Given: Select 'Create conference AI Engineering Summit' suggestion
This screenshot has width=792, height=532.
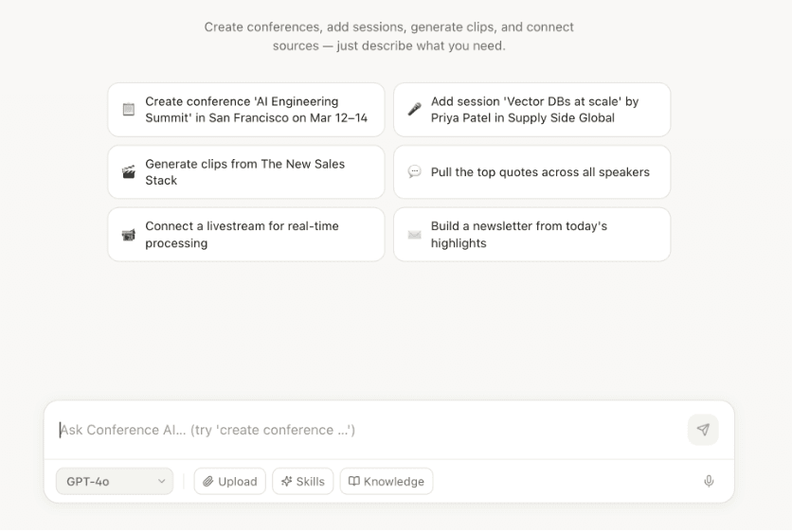Looking at the screenshot, I should tap(256, 110).
